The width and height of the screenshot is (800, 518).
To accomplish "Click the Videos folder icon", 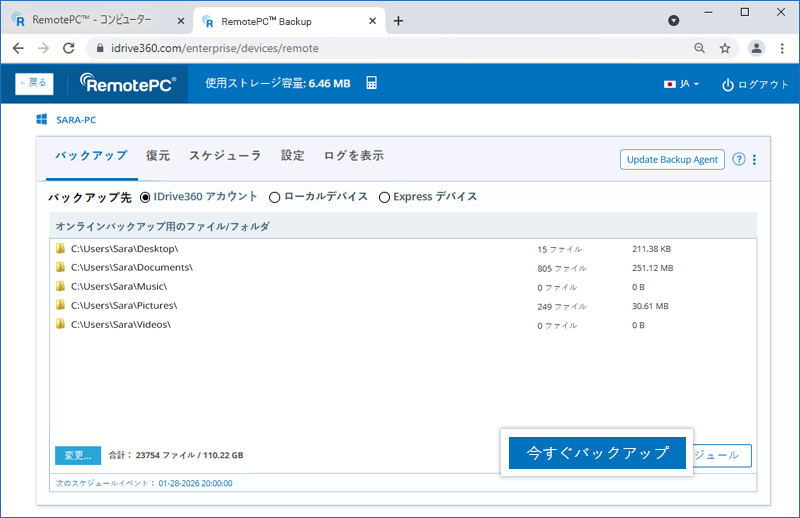I will click(60, 324).
